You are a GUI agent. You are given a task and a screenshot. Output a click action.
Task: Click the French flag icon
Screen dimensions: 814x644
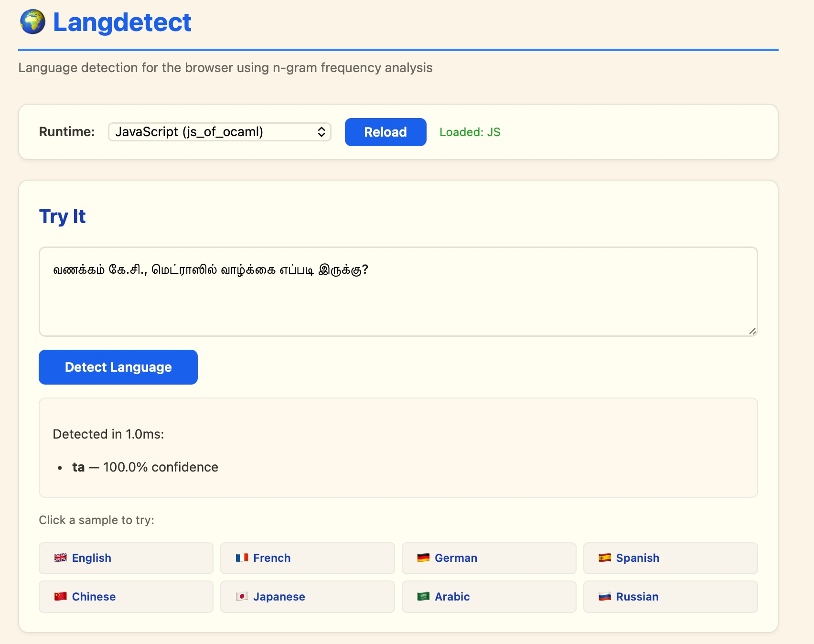(x=242, y=558)
